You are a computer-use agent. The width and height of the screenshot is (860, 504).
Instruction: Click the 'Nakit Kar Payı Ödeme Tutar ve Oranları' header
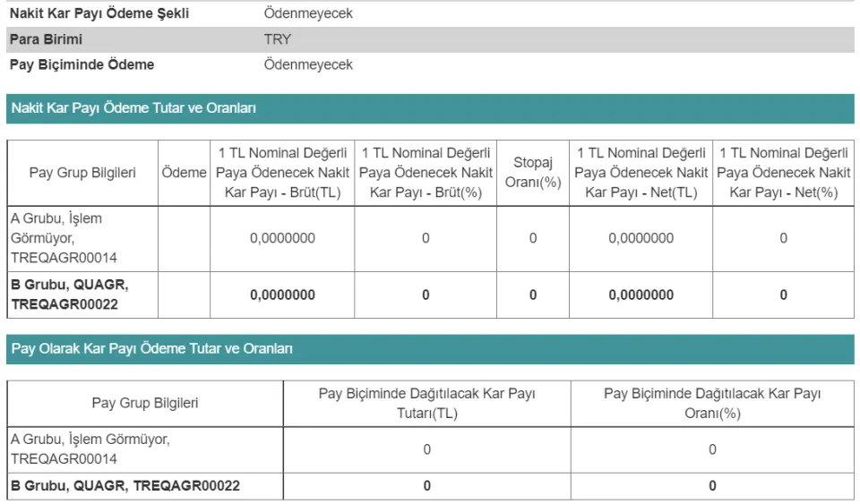click(x=133, y=108)
